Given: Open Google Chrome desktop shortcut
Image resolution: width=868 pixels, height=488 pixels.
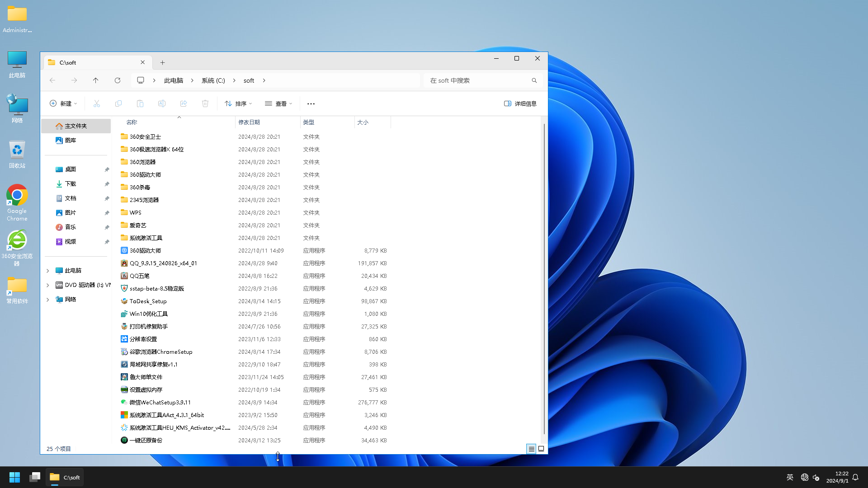Looking at the screenshot, I should [17, 203].
